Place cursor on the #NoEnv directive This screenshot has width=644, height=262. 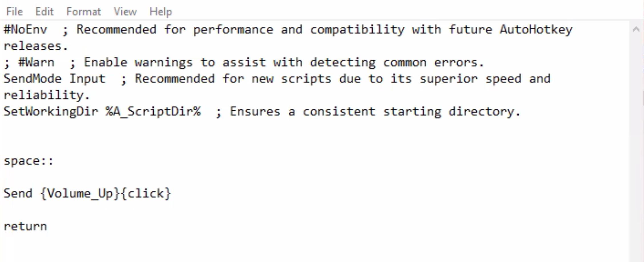tap(26, 29)
